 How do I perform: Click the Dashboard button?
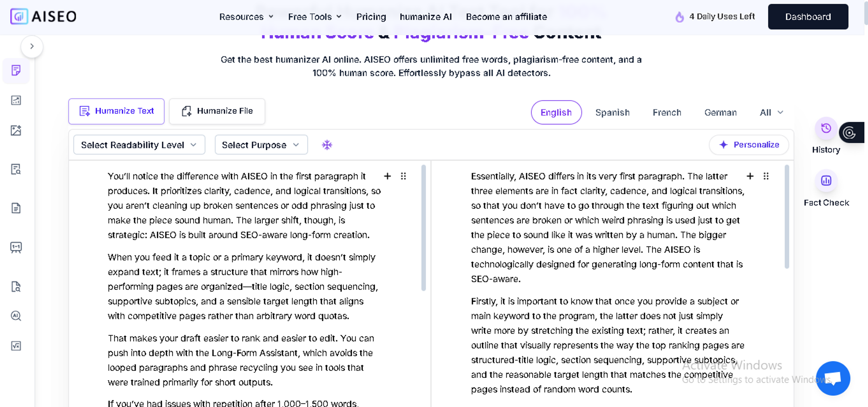(x=808, y=17)
